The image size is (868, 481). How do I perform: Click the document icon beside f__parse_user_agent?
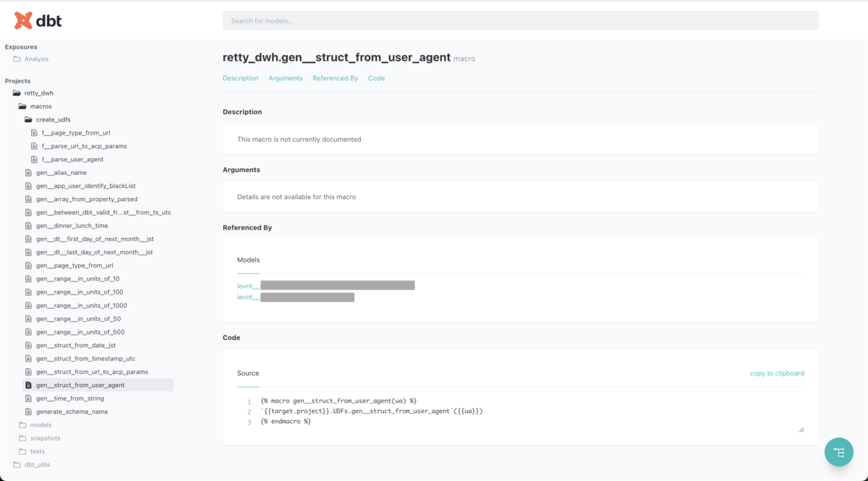pos(33,159)
